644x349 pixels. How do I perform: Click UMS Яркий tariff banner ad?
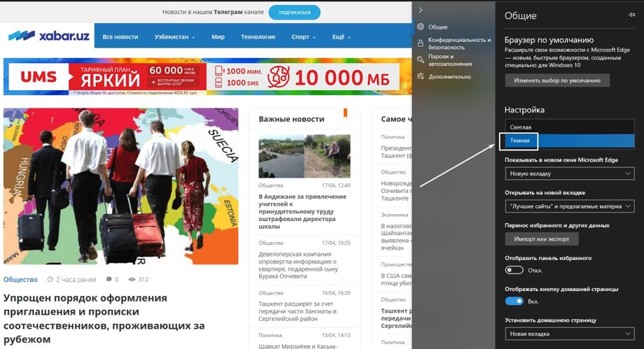pyautogui.click(x=207, y=76)
